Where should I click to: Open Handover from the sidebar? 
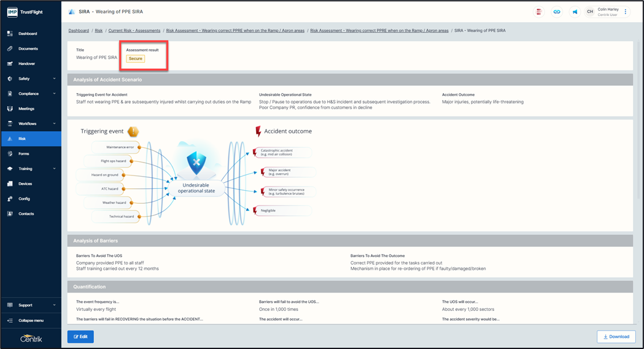[26, 64]
